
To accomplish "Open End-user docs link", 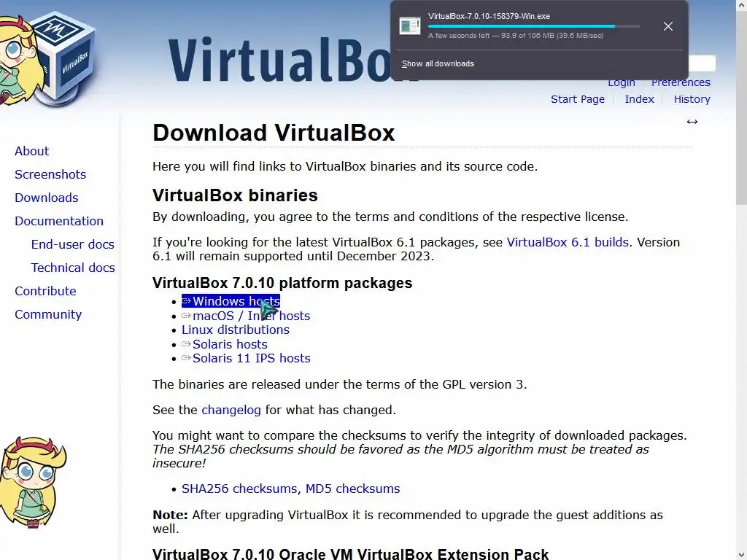I will [x=73, y=244].
